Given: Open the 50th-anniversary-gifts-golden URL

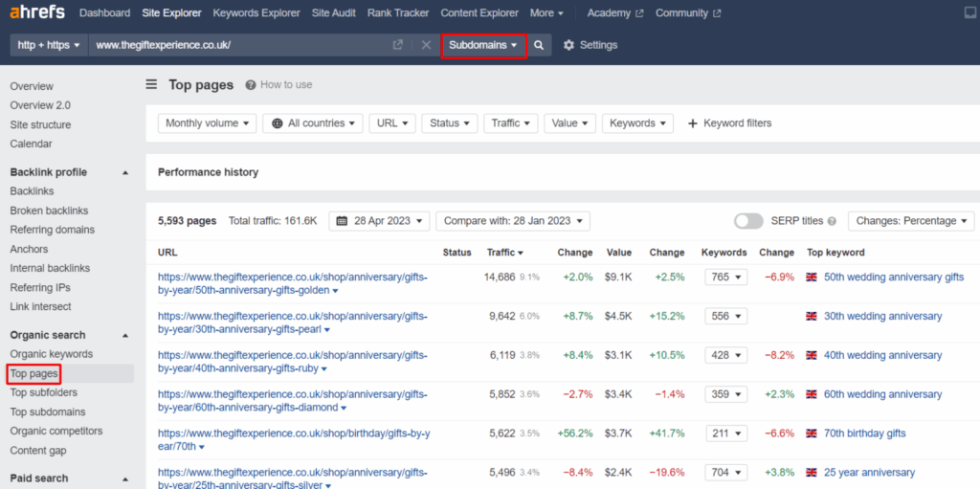Looking at the screenshot, I should [293, 284].
